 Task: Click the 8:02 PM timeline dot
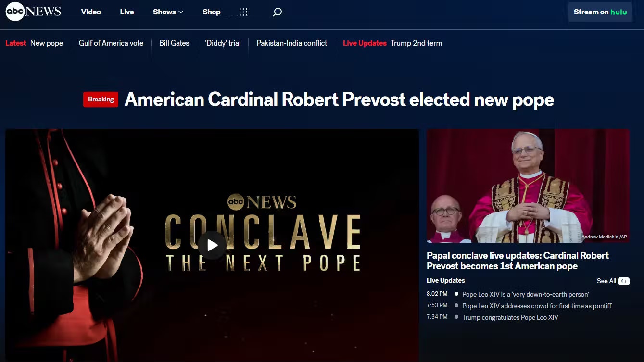tap(456, 294)
